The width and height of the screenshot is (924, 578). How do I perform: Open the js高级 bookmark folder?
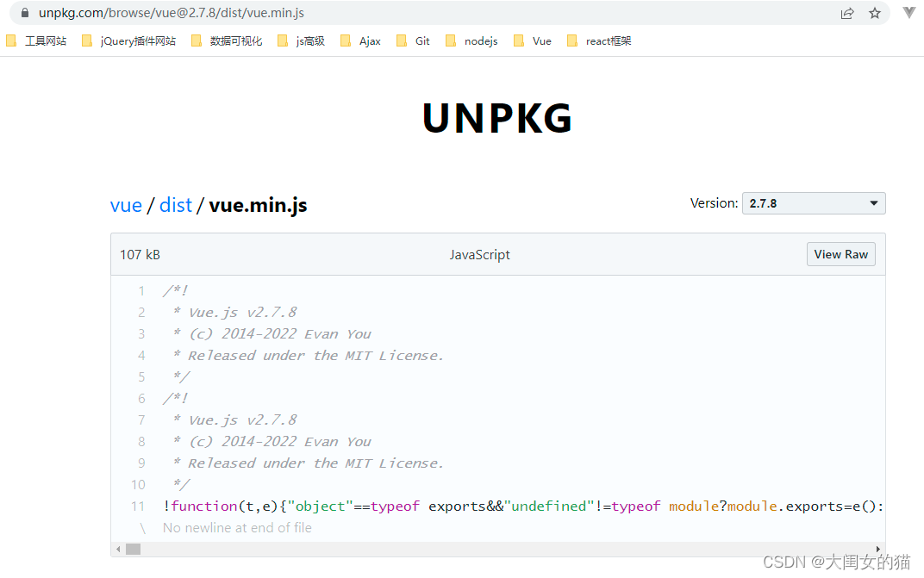(301, 40)
